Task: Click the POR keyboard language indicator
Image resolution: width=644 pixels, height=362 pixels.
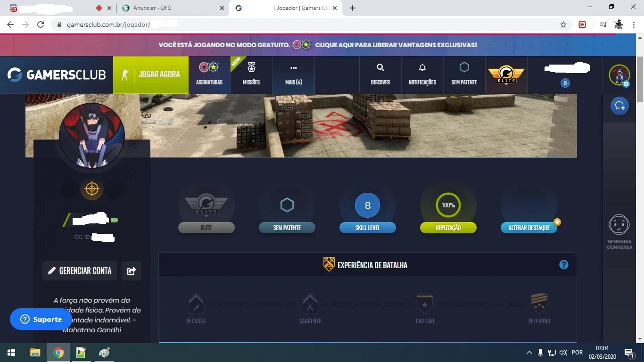Action: tap(577, 353)
